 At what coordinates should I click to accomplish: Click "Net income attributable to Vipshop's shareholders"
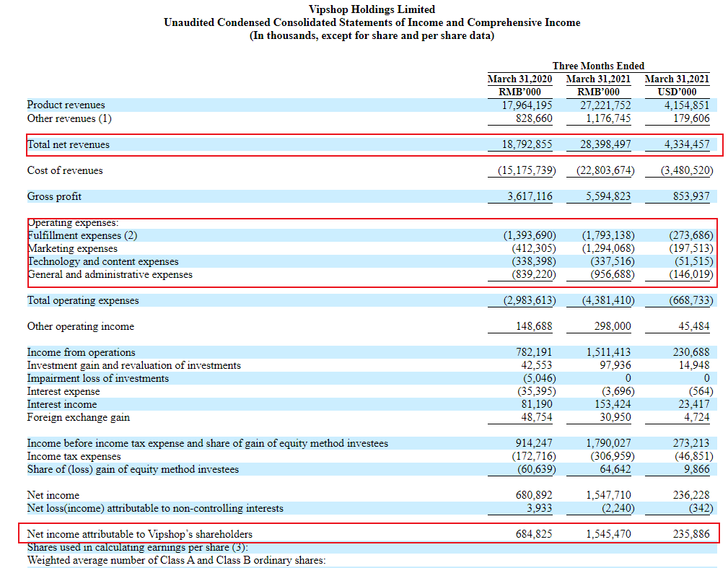point(140,535)
